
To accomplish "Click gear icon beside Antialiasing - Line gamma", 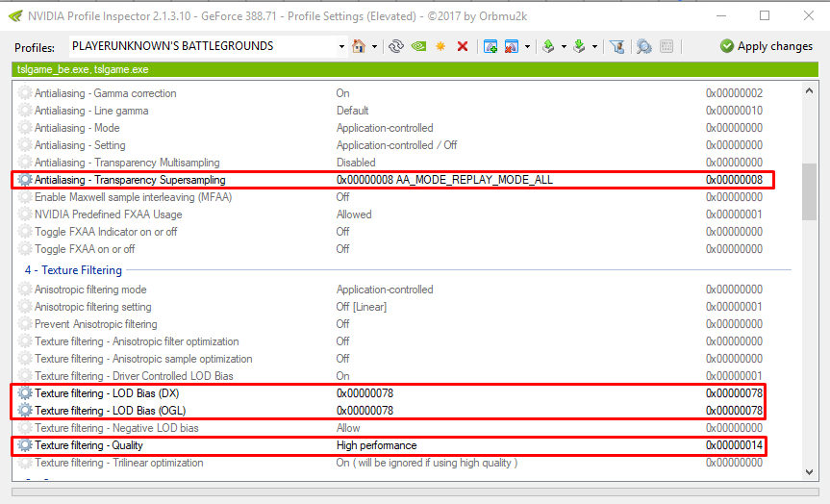I will 25,110.
